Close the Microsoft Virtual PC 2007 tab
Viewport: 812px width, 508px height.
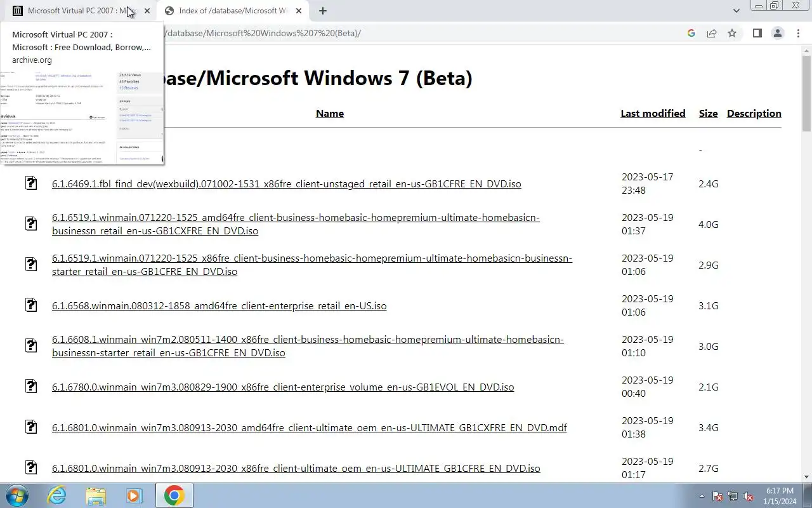click(x=147, y=11)
